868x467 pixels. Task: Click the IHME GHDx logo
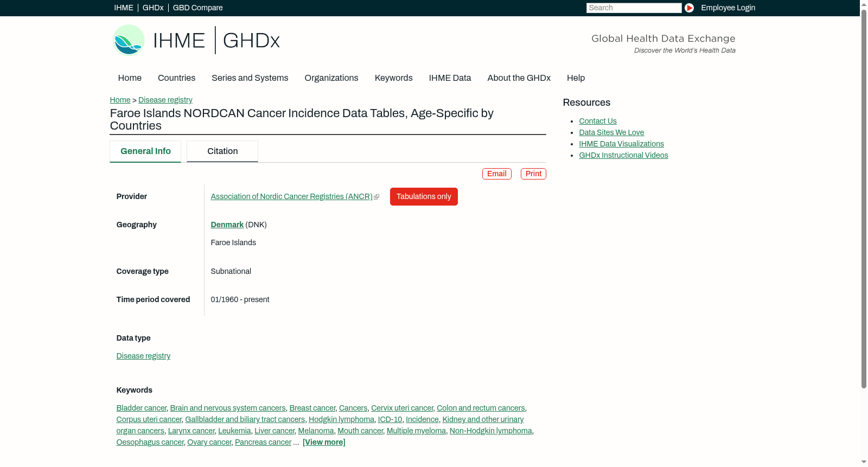(x=196, y=40)
